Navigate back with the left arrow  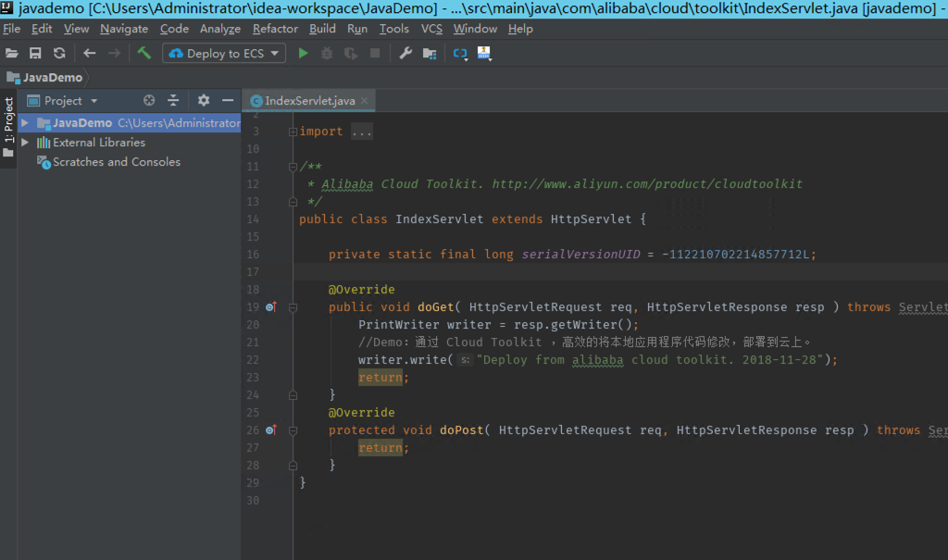[90, 53]
